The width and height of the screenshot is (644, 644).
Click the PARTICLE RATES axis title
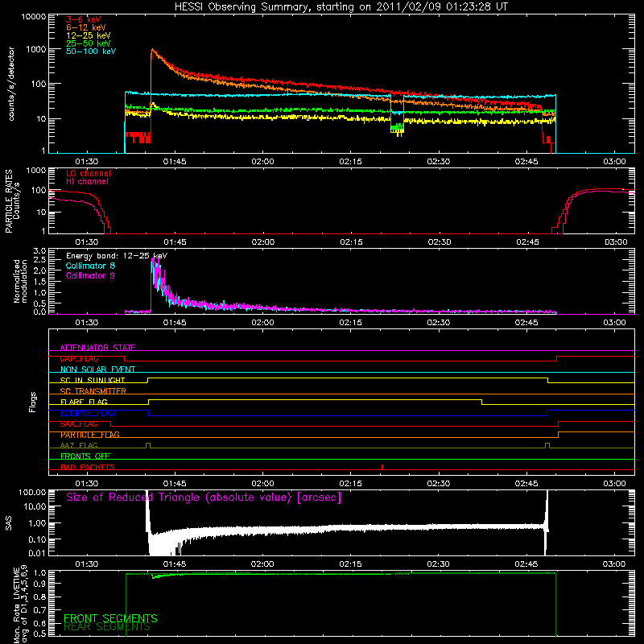[x=12, y=201]
